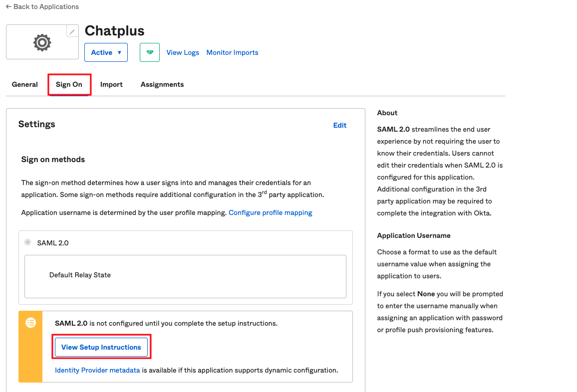The width and height of the screenshot is (577, 392).
Task: Switch to the Assignments tab
Action: (x=162, y=84)
